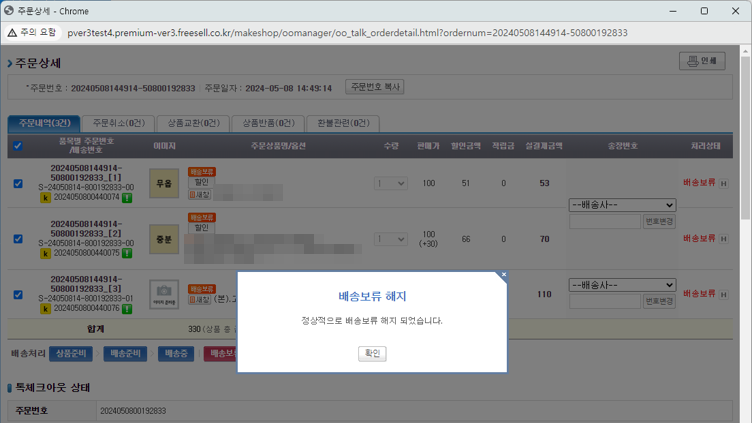The image size is (752, 423).
Task: Click the camera placeholder image of third item
Action: point(164,294)
